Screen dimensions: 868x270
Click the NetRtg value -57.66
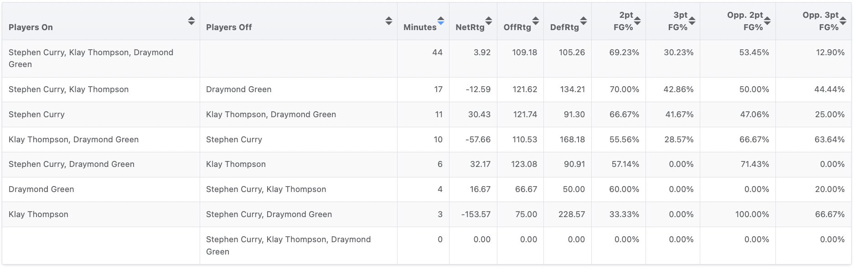pos(478,140)
